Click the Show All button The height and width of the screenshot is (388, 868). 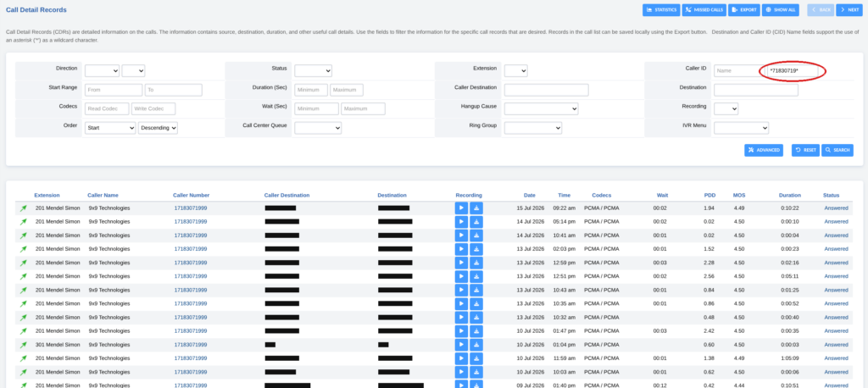point(781,10)
